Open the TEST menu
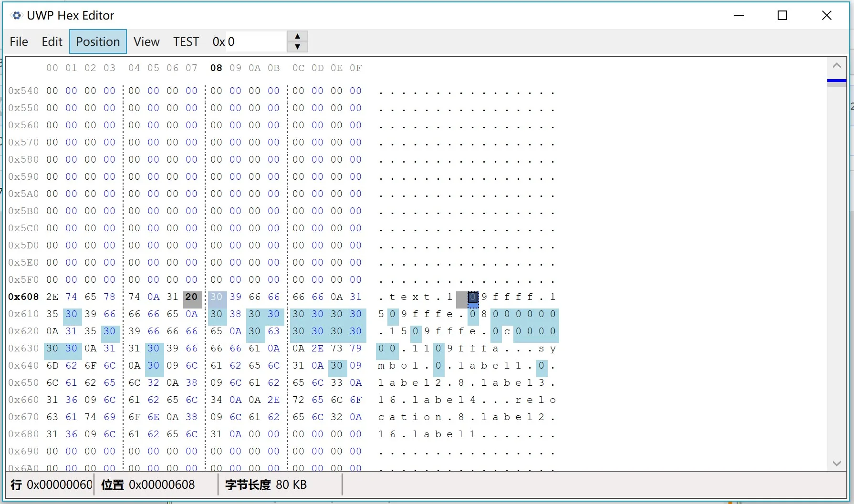Screen dimensions: 854x504 (x=186, y=41)
